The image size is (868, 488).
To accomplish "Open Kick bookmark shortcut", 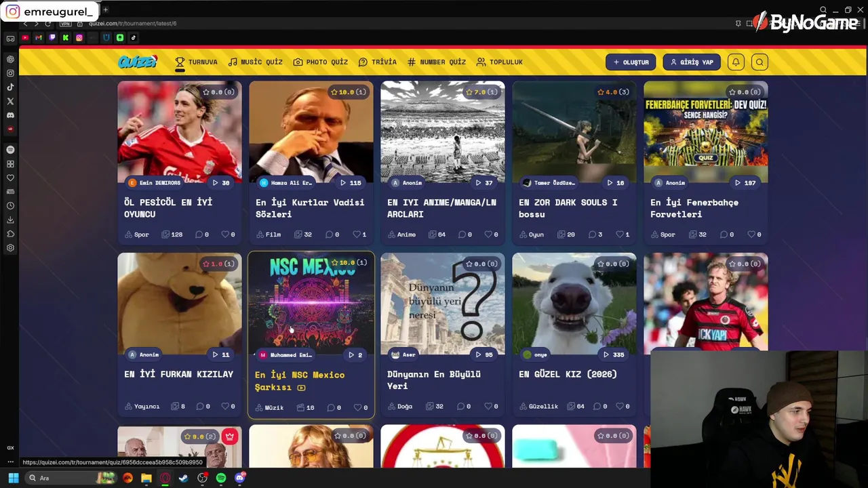I will pyautogui.click(x=66, y=38).
